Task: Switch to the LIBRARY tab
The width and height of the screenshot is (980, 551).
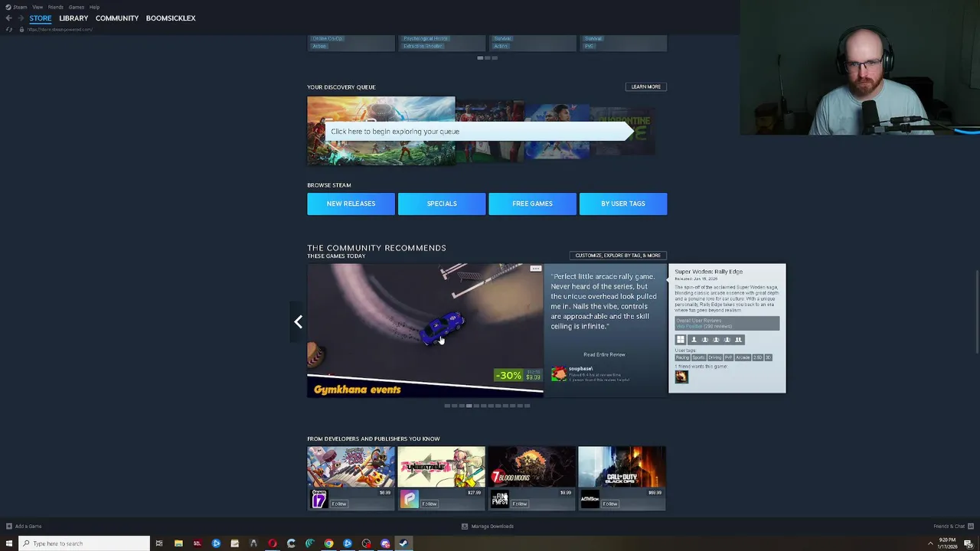Action: coord(73,18)
